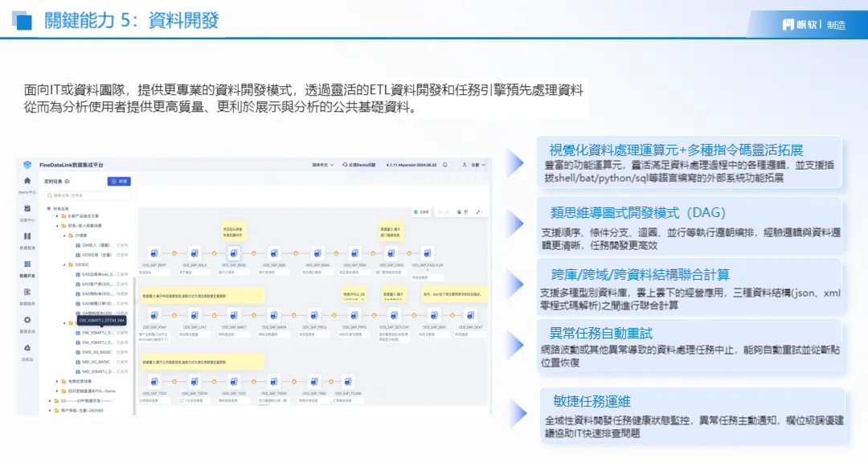Select the ODS_SAP_MARA node icon
This screenshot has height=463, width=868.
click(x=274, y=315)
